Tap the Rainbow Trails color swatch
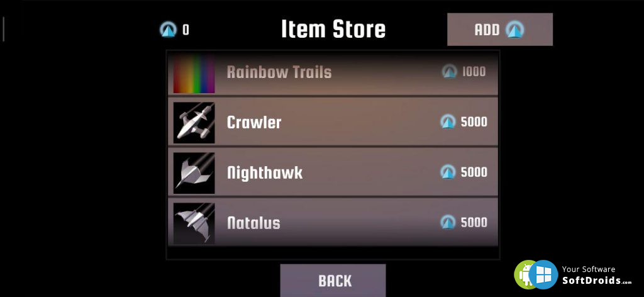Image resolution: width=644 pixels, height=297 pixels. coord(194,73)
